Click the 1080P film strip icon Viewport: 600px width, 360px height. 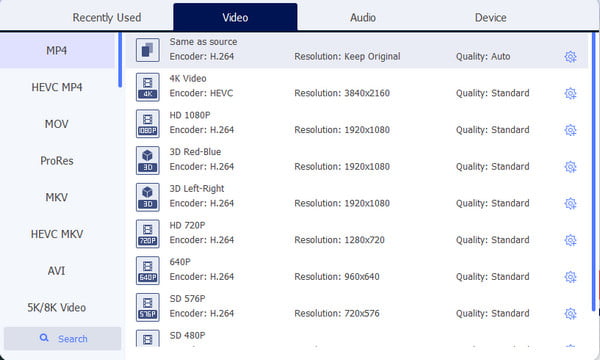148,124
